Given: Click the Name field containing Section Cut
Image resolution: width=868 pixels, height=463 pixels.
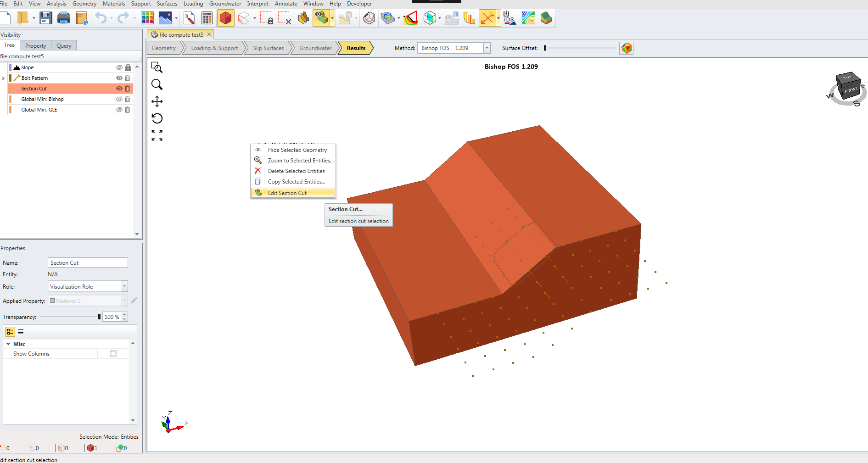Looking at the screenshot, I should point(88,262).
